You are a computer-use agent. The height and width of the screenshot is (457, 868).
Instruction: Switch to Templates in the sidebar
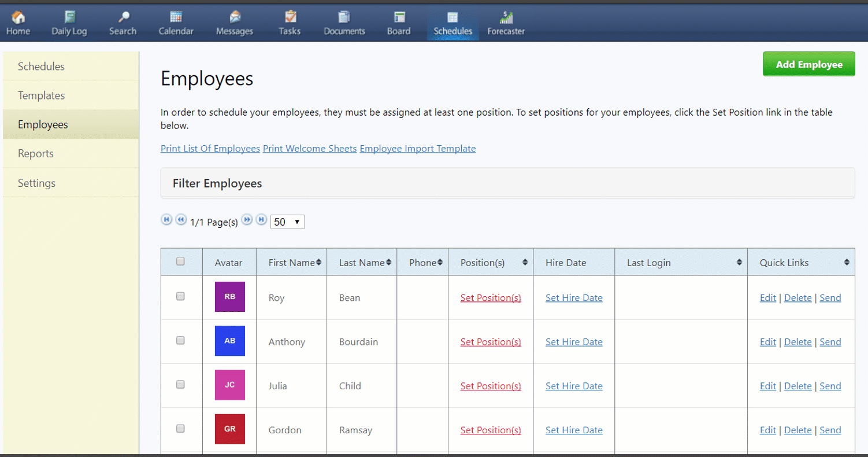pos(42,95)
